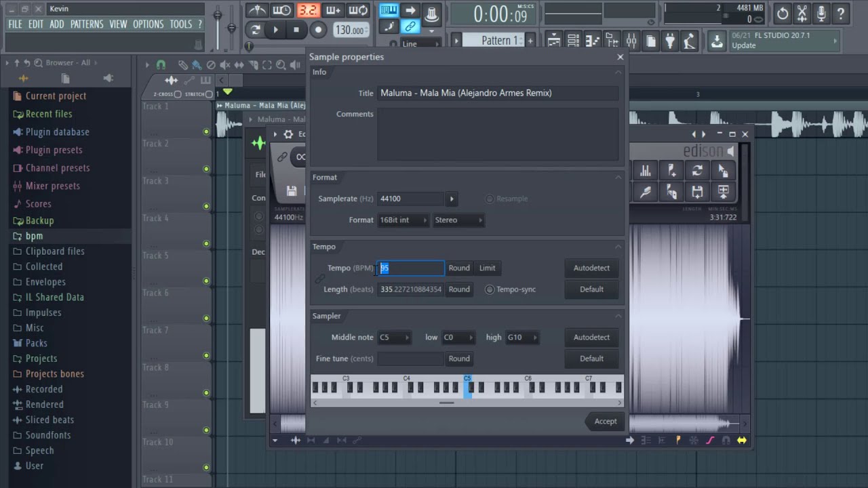Open the plugin picker plug icon
The image size is (868, 488).
670,42
